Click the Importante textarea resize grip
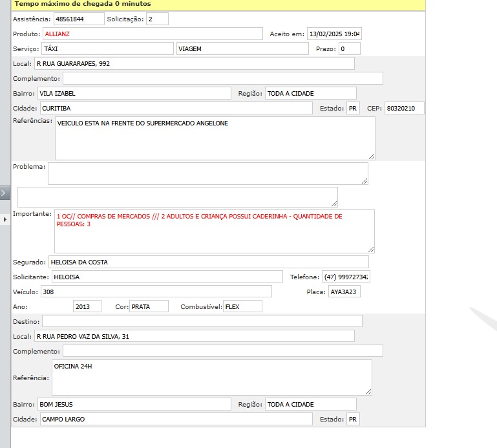Screen dimensions: 497x448 pos(370,249)
